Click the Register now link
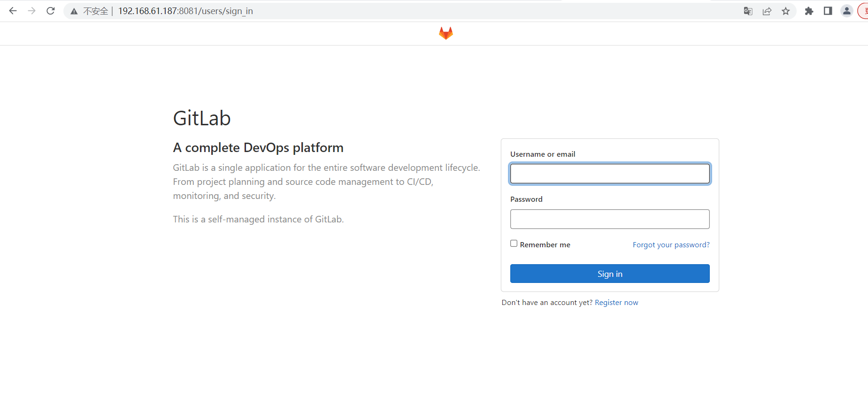The height and width of the screenshot is (404, 868). (616, 303)
